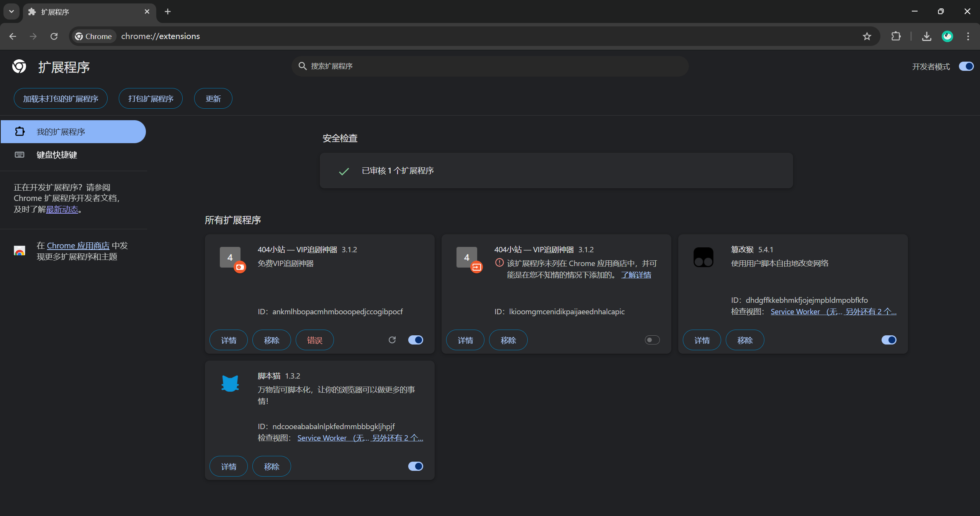Open the 了解详情 link

coord(636,275)
